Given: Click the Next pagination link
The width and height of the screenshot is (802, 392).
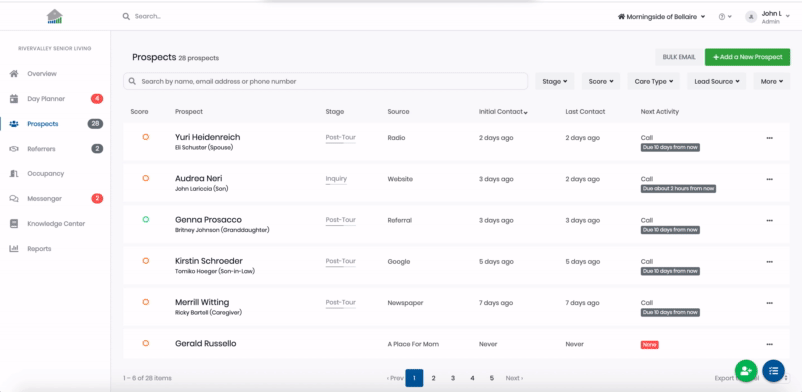Looking at the screenshot, I should pyautogui.click(x=514, y=378).
